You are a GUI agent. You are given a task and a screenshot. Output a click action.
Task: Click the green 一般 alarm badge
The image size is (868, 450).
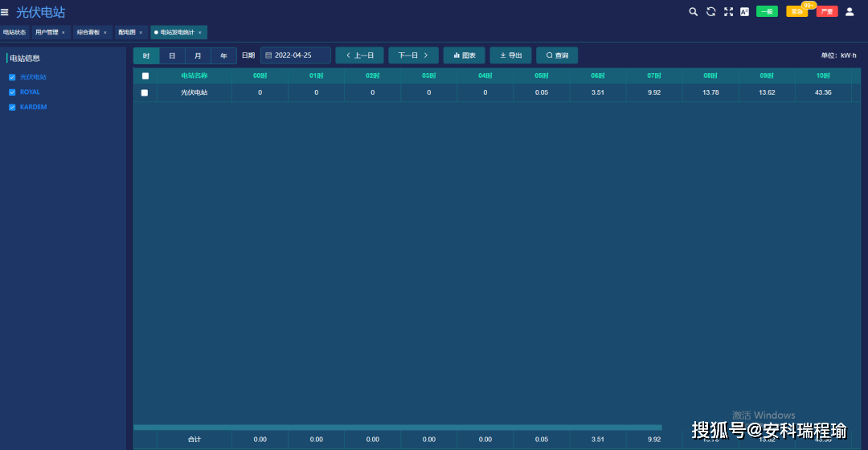pyautogui.click(x=767, y=11)
